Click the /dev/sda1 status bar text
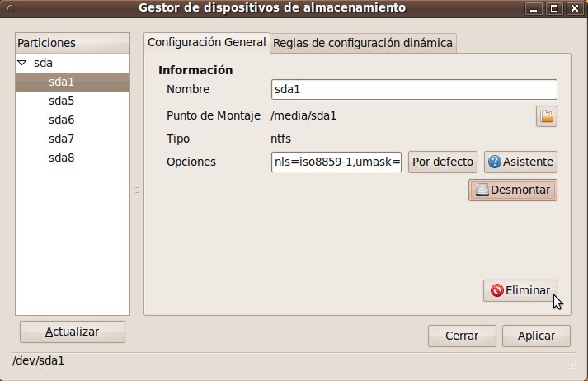Screen dimensions: 588x381 coord(38,360)
